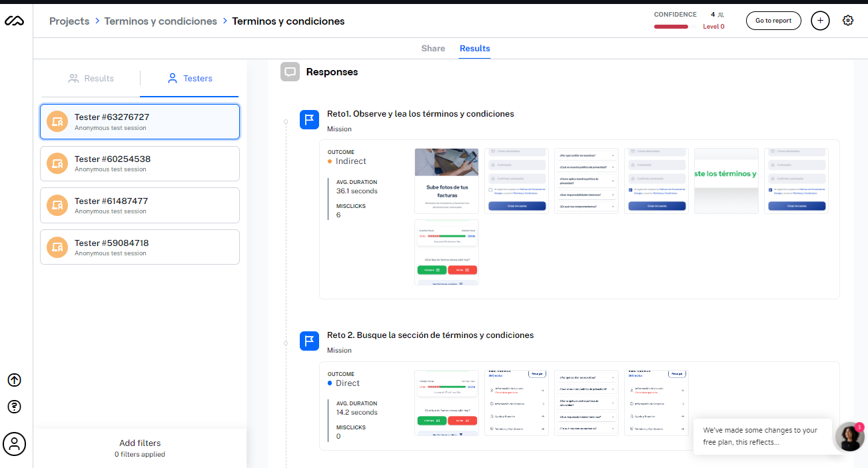Click the plus add button in header
Viewport: 868px width, 468px height.
[820, 21]
